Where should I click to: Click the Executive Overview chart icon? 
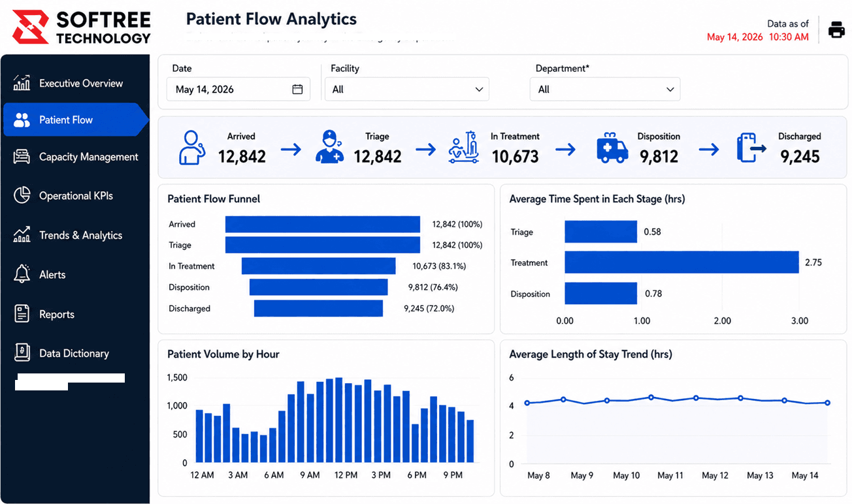[x=22, y=83]
